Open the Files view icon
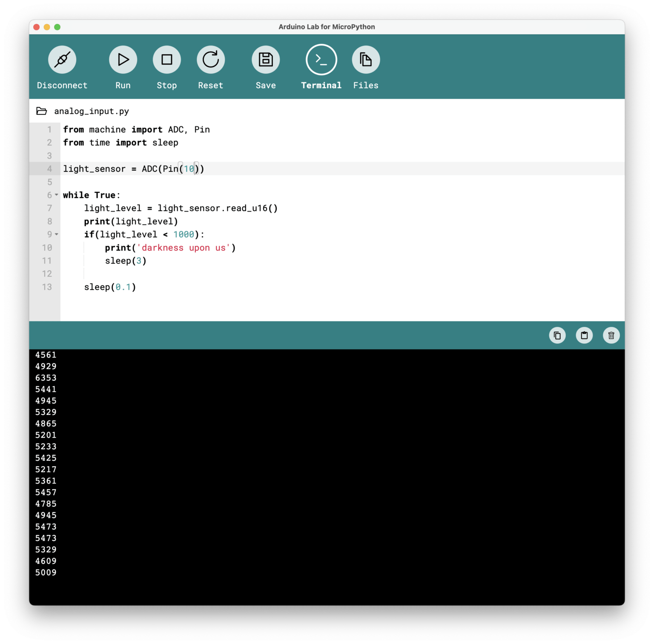This screenshot has width=654, height=644. [x=365, y=59]
